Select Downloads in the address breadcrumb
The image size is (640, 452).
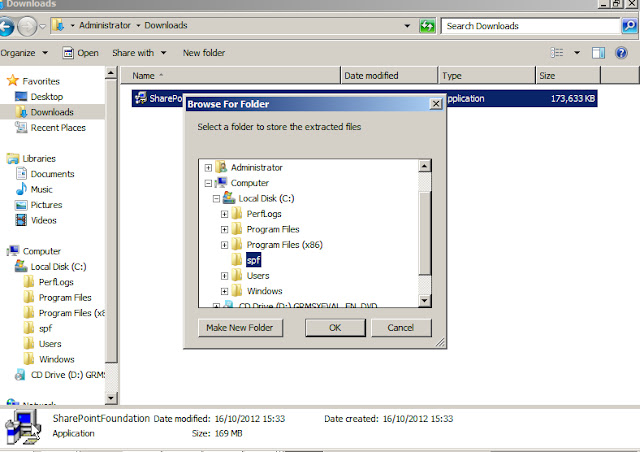point(166,25)
